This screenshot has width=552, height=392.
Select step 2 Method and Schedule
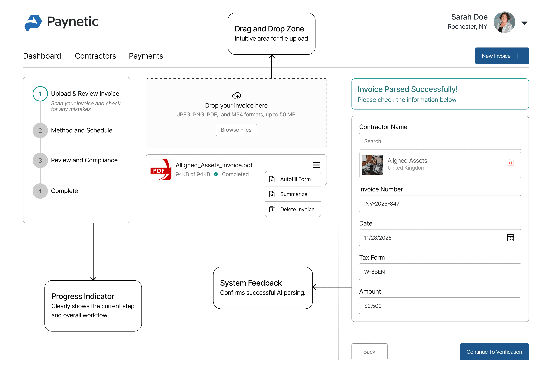[x=81, y=130]
